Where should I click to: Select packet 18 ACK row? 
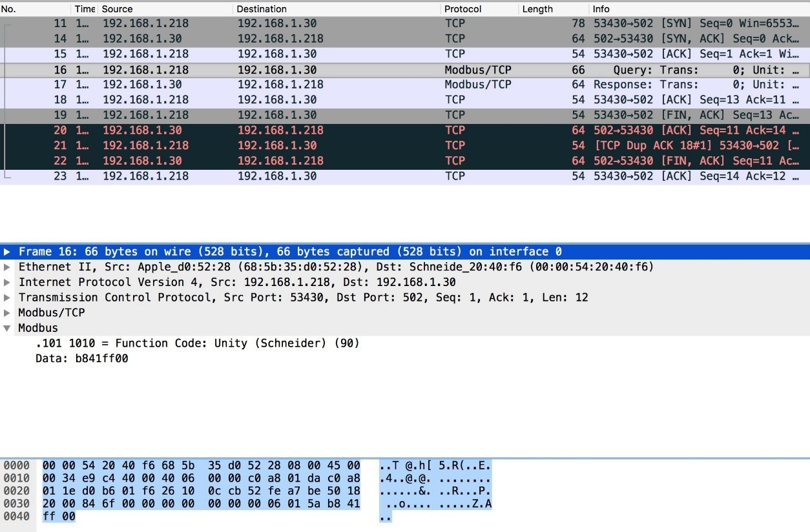point(405,100)
